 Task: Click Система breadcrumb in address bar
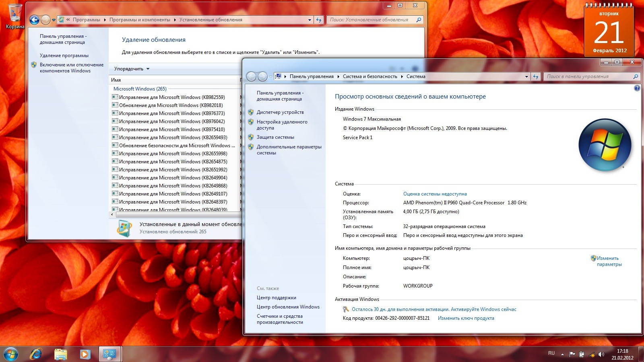click(416, 76)
